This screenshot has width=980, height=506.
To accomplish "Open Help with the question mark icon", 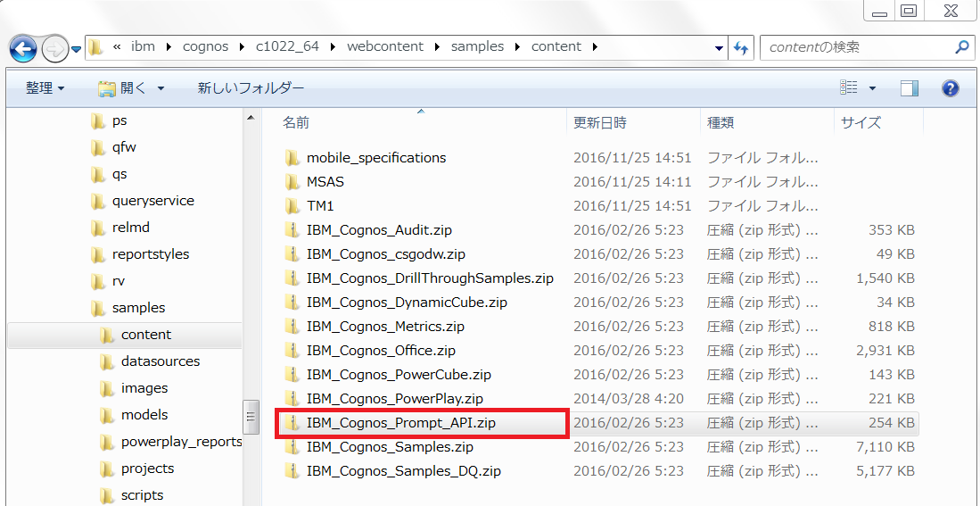I will 950,89.
